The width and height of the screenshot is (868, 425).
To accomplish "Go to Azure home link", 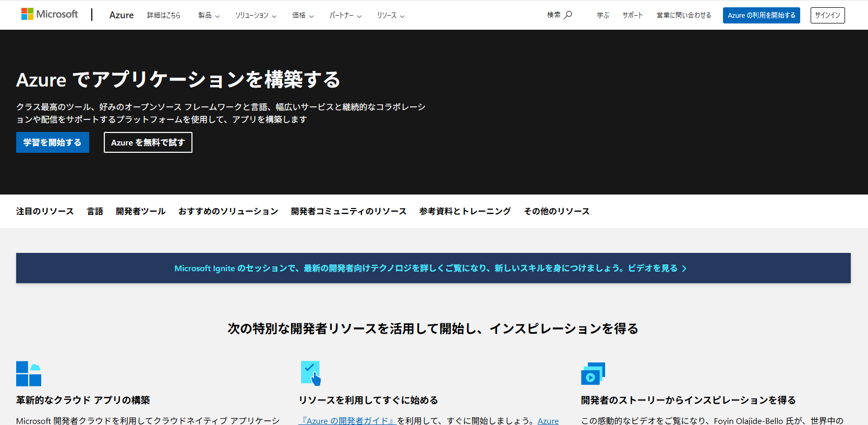I will pos(122,15).
